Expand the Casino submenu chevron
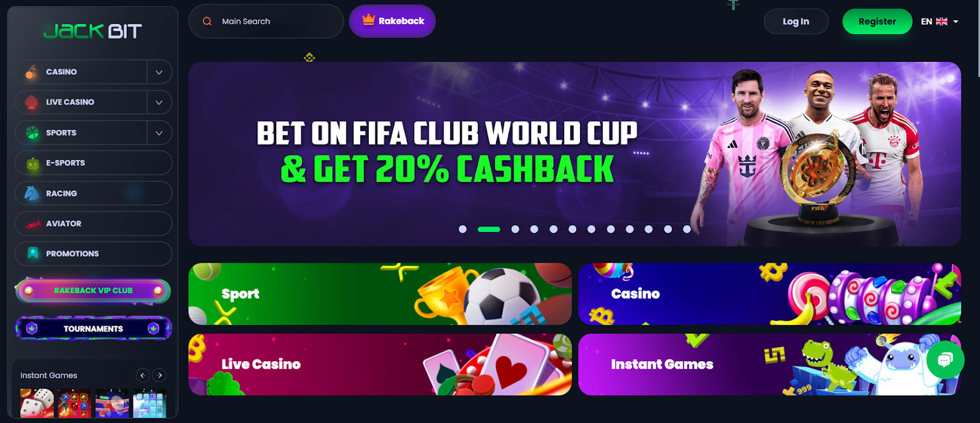The height and width of the screenshot is (423, 980). (159, 72)
